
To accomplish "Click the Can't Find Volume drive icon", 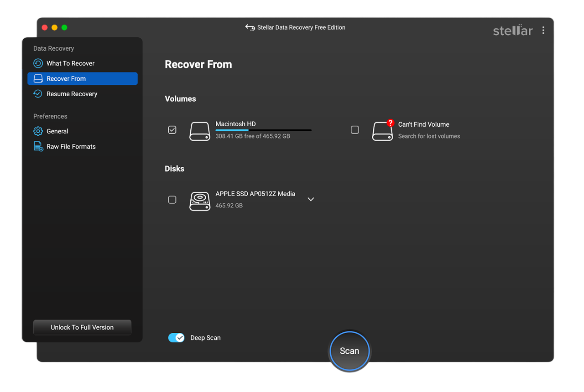I will click(x=382, y=131).
